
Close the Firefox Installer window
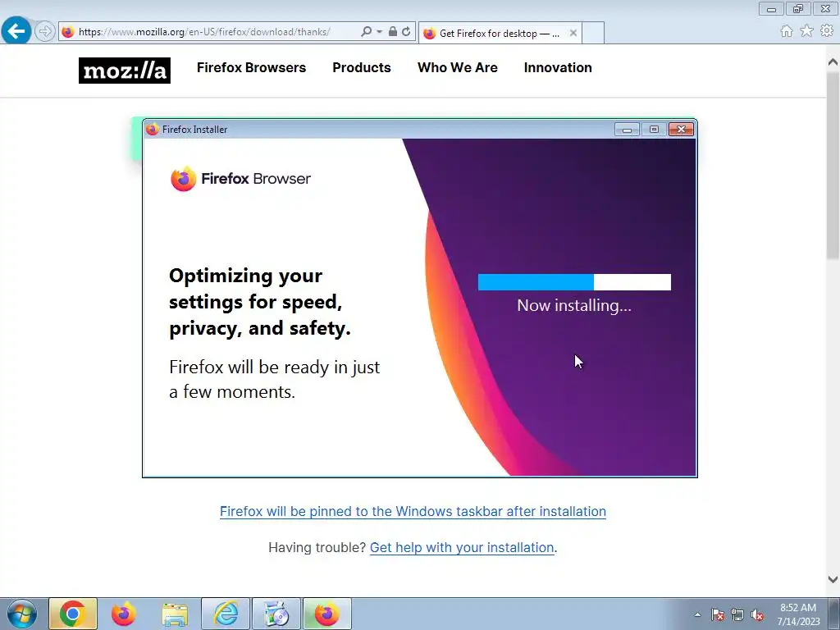click(681, 129)
